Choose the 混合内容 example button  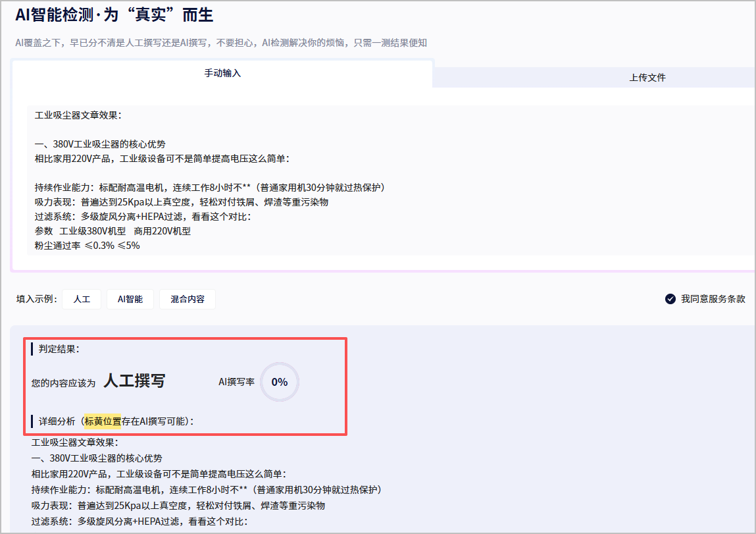tap(188, 299)
